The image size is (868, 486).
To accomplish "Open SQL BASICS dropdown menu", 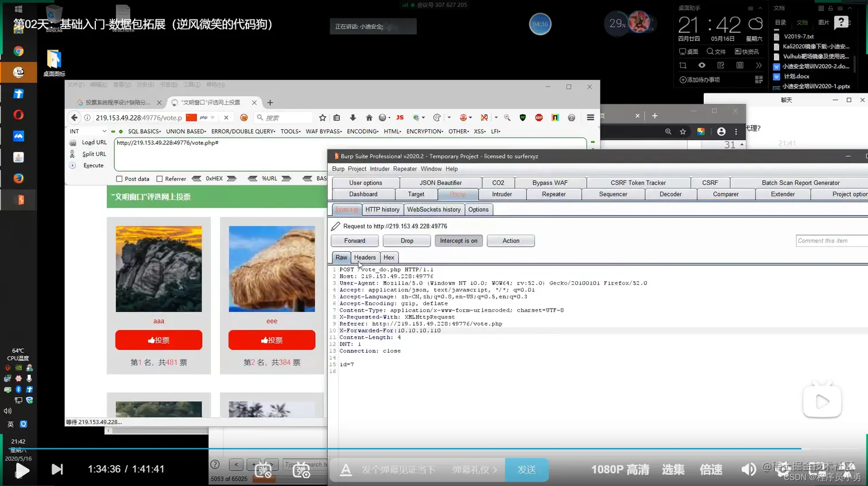I will point(144,131).
